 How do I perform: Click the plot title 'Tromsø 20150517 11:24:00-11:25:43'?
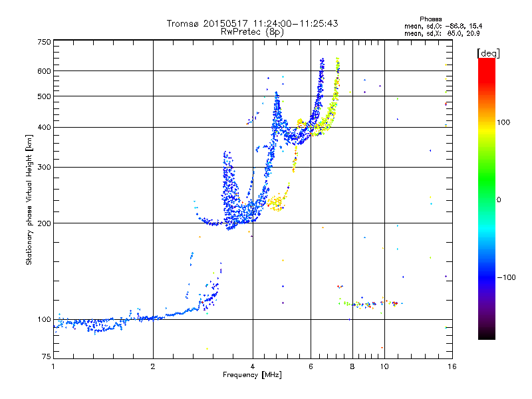[x=252, y=23]
